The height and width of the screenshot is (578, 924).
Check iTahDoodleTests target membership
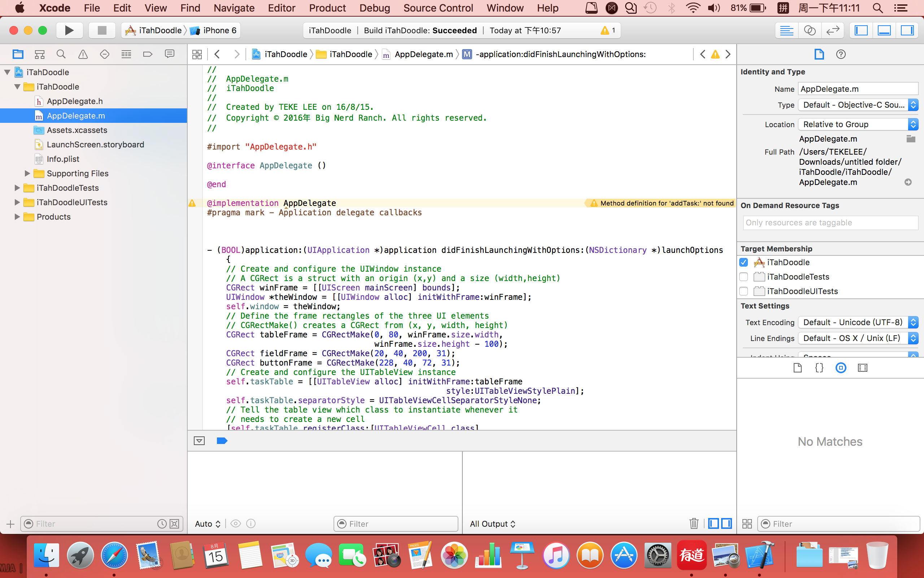[744, 277]
